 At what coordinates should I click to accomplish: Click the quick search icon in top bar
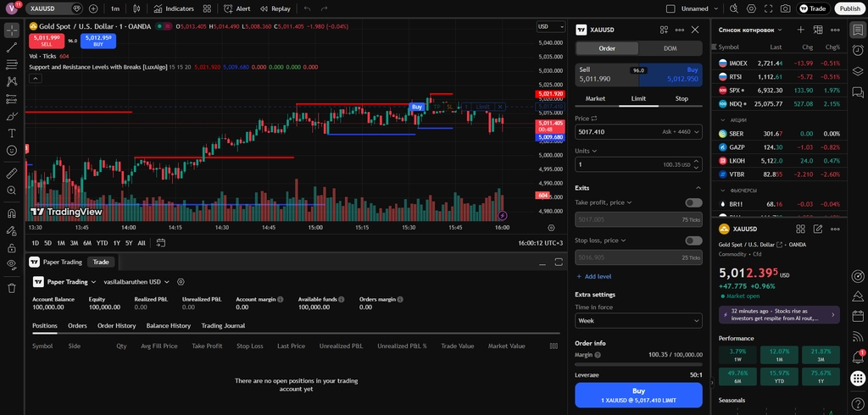tap(734, 8)
